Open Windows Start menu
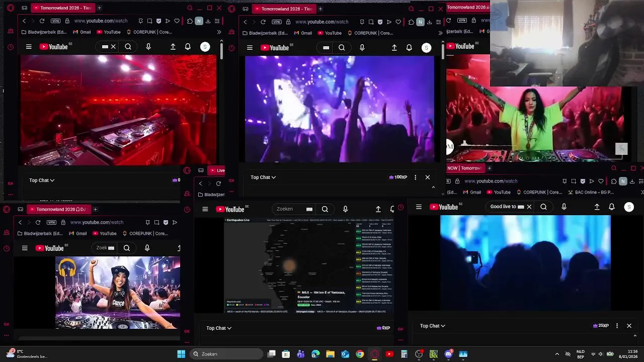This screenshot has width=644, height=362. (181, 354)
